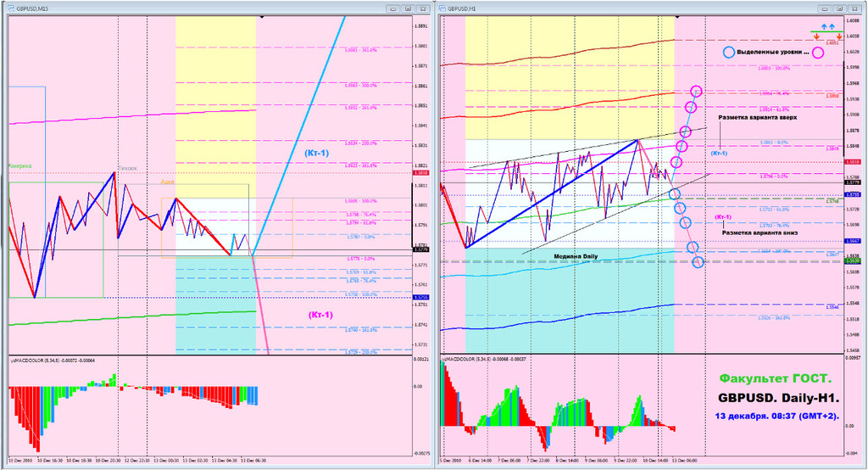
Task: Select the right blue up-arrow in H1 chart
Action: click(832, 26)
